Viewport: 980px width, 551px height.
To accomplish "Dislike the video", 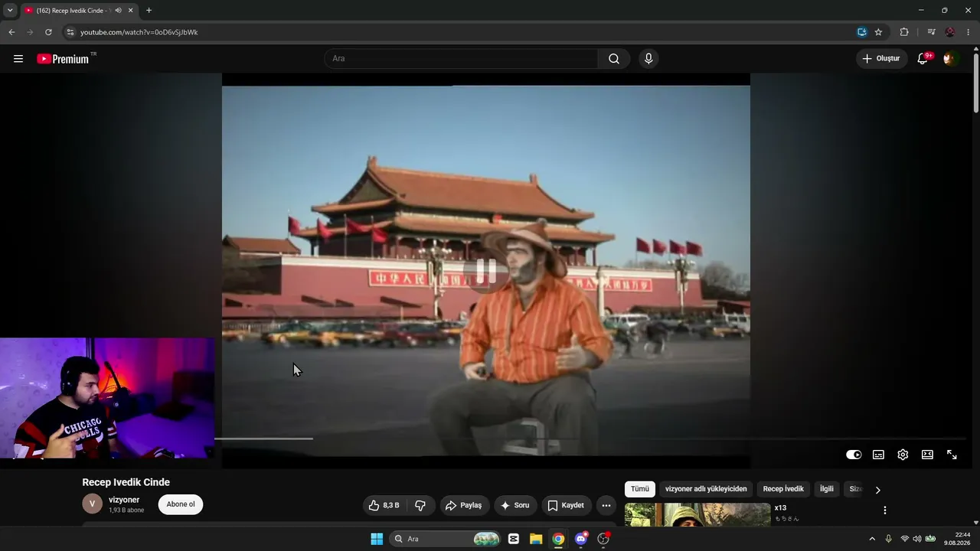I will [420, 505].
